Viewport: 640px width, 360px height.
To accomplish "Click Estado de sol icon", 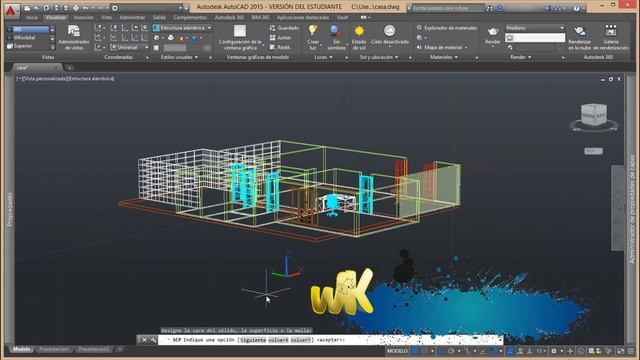I will click(x=359, y=32).
